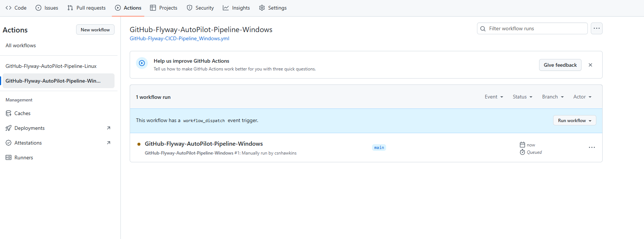Image resolution: width=644 pixels, height=239 pixels.
Task: Open the workflow run's three-dot options menu
Action: [592, 148]
